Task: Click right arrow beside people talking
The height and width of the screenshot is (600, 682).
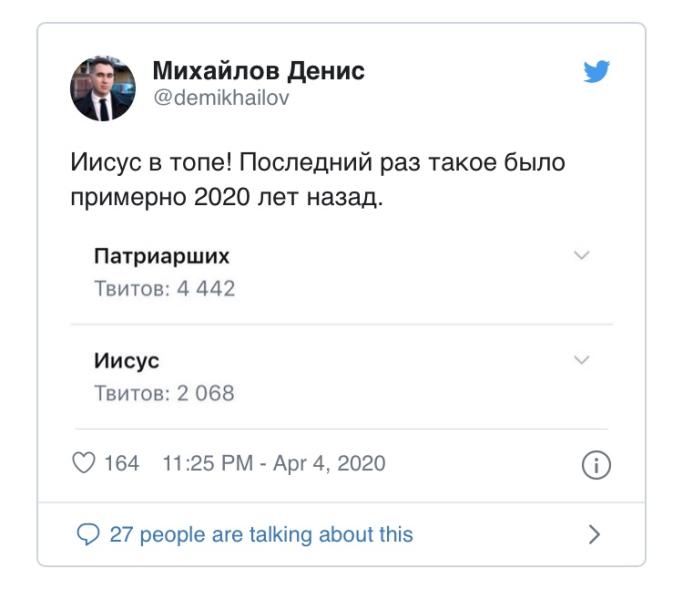Action: coord(594,534)
